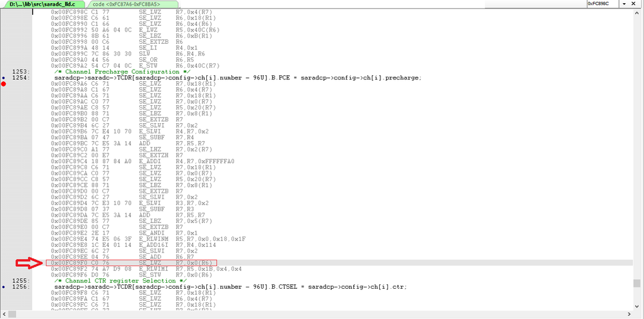The width and height of the screenshot is (644, 319).
Task: Select the ADD instruction at 0x00FC89BC
Action: click(x=128, y=143)
